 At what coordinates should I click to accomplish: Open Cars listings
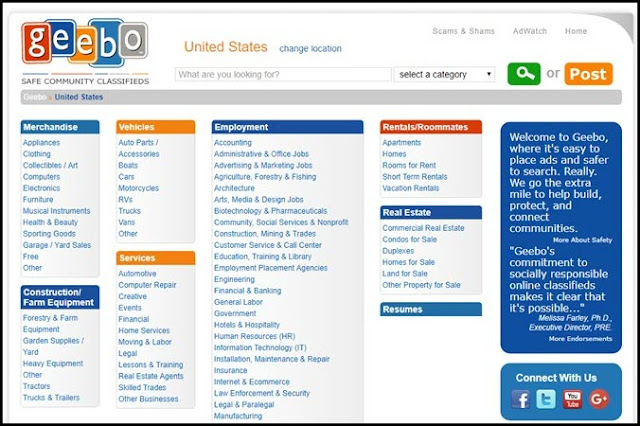click(x=126, y=177)
